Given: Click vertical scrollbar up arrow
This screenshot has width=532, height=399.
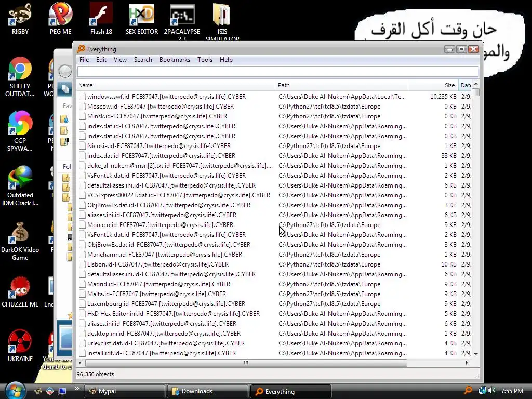Looking at the screenshot, I should pyautogui.click(x=476, y=84).
